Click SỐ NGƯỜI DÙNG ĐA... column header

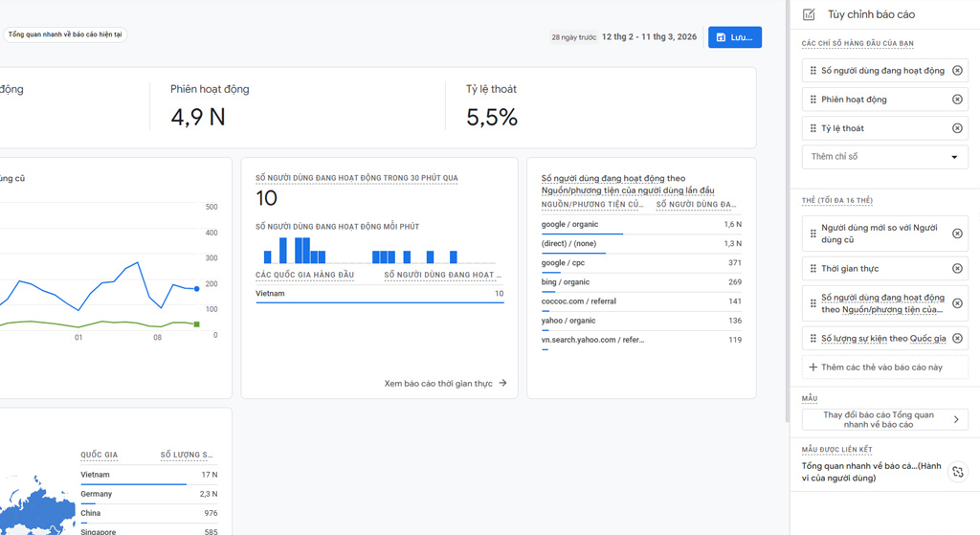point(696,205)
